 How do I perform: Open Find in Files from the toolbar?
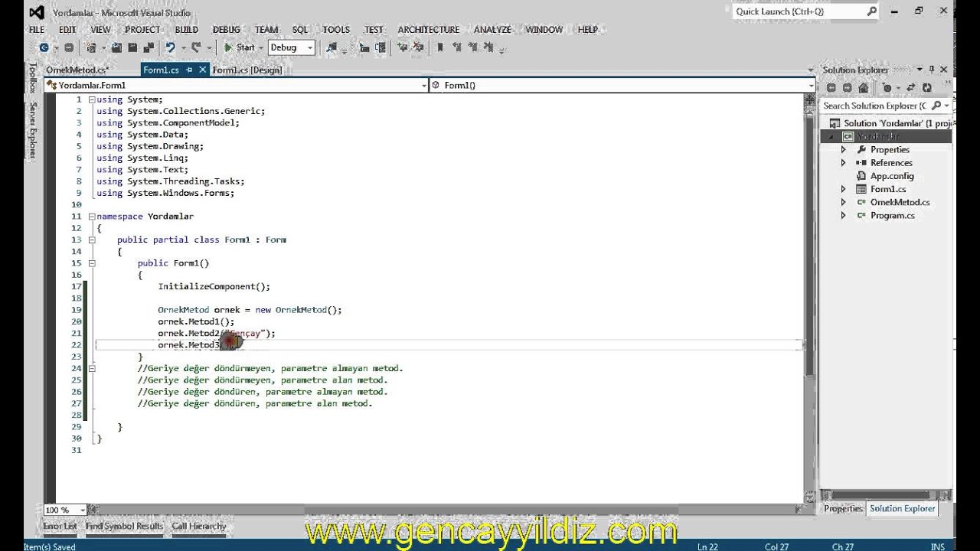[x=331, y=47]
